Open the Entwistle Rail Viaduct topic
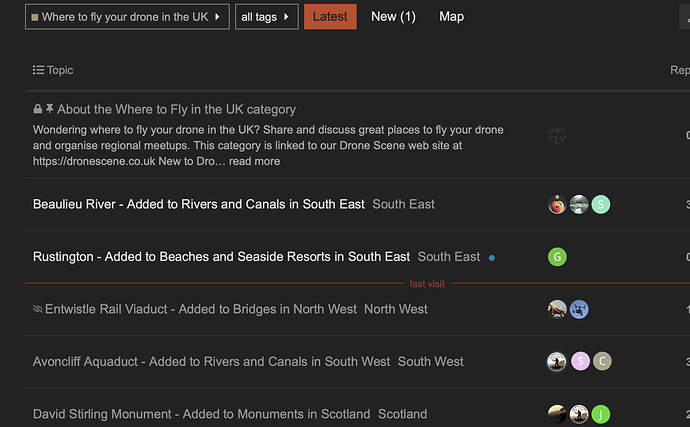Screen dimensions: 690x427 [201, 309]
